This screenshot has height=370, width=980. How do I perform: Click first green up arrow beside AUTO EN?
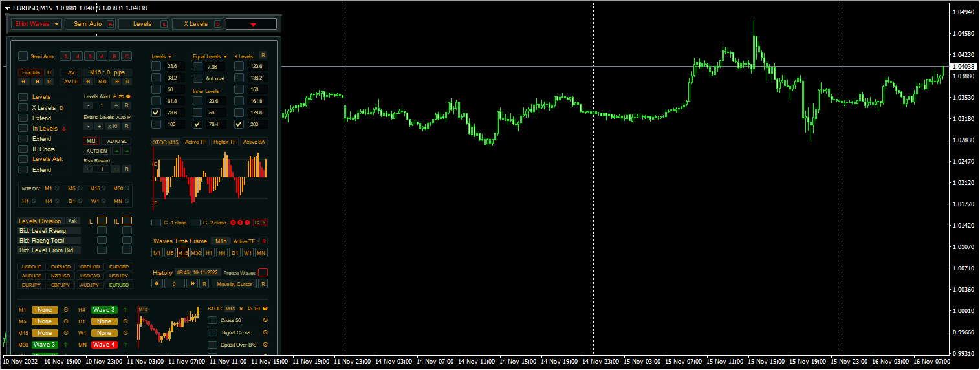pos(116,151)
